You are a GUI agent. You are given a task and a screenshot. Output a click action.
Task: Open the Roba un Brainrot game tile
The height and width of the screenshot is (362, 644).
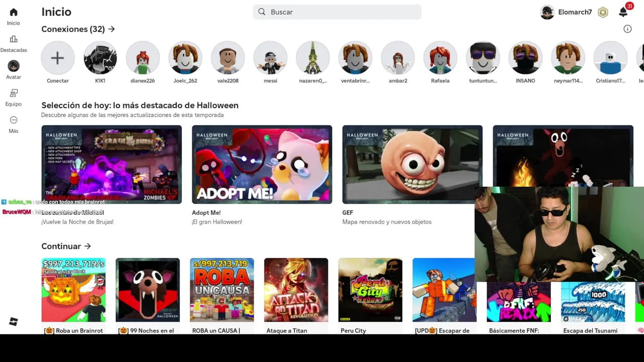[73, 290]
